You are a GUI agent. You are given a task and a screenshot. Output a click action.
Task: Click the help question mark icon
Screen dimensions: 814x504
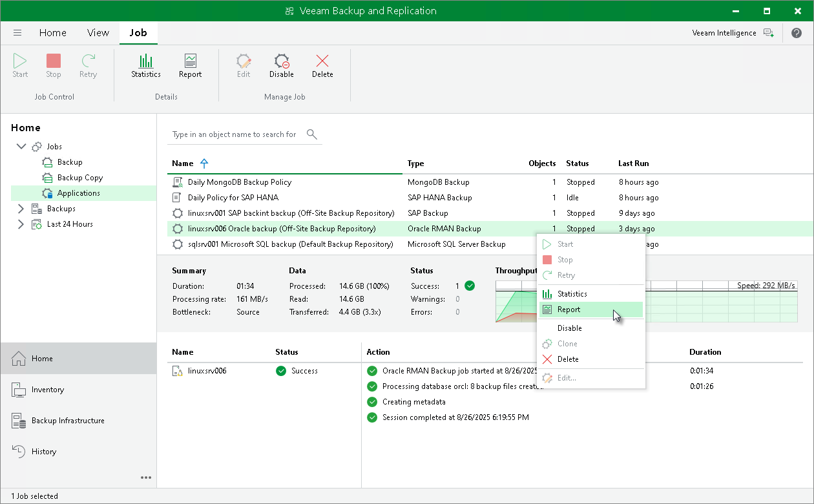click(x=797, y=32)
